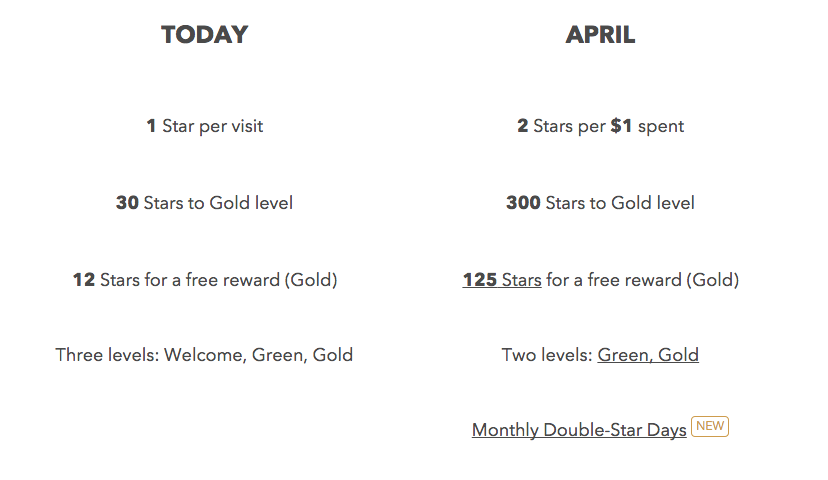Screen dimensions: 828x480
Task: Click the bold number '2' under APRIL
Action: [x=522, y=126]
